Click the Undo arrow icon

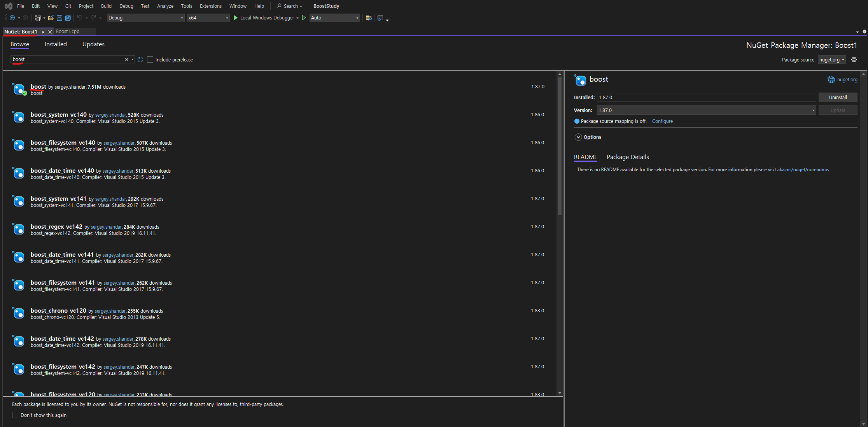[x=79, y=18]
